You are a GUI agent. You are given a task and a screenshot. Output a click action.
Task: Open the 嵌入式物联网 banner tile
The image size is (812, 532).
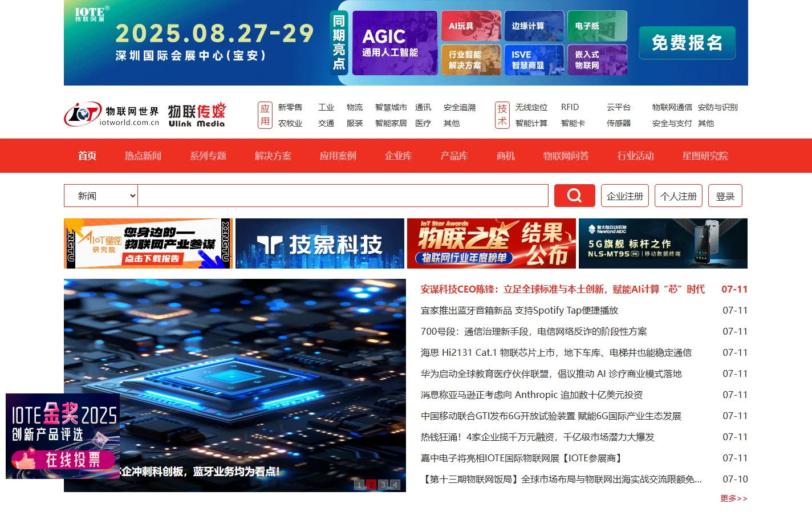coord(598,60)
